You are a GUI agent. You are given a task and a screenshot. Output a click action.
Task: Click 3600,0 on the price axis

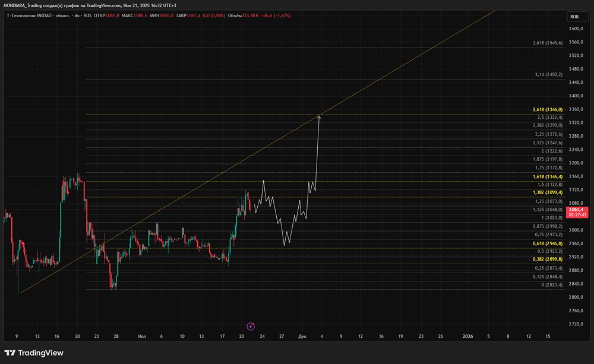[576, 29]
